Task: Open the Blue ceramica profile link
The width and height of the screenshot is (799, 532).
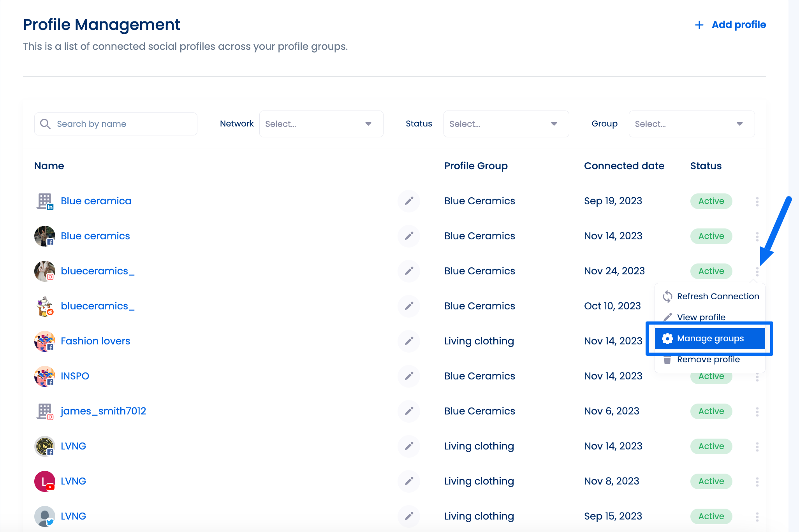Action: [96, 201]
